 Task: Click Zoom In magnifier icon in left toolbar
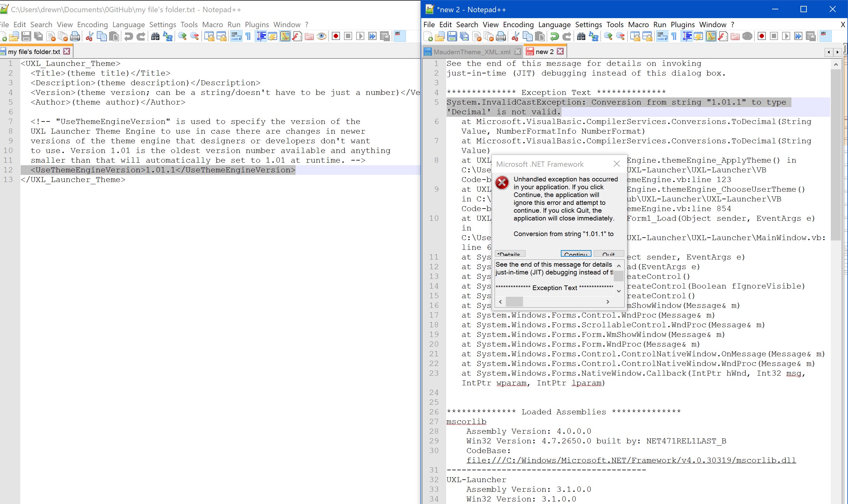pyautogui.click(x=182, y=36)
